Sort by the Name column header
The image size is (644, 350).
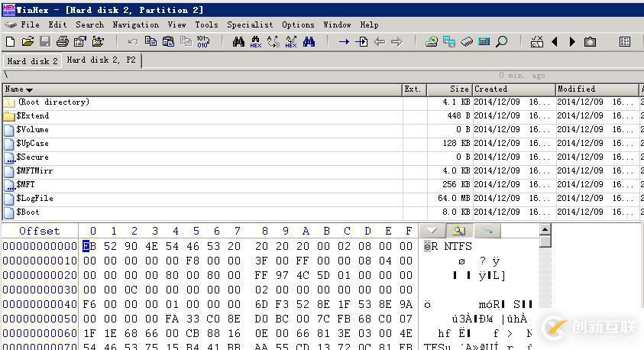pyautogui.click(x=202, y=89)
